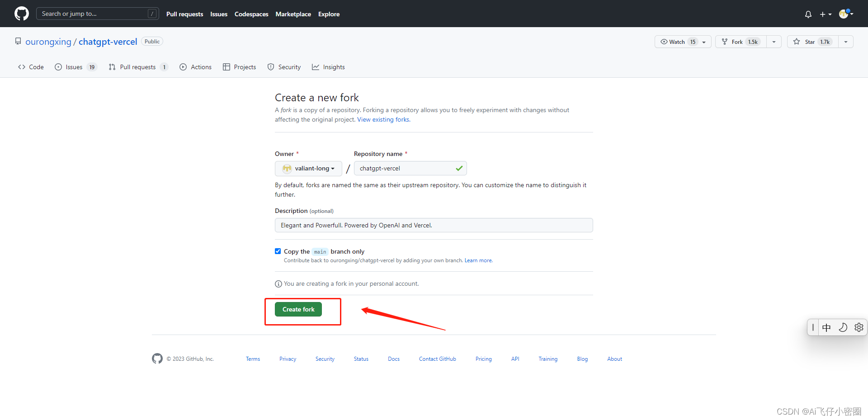
Task: Click Issues in top navigation
Action: (x=219, y=14)
